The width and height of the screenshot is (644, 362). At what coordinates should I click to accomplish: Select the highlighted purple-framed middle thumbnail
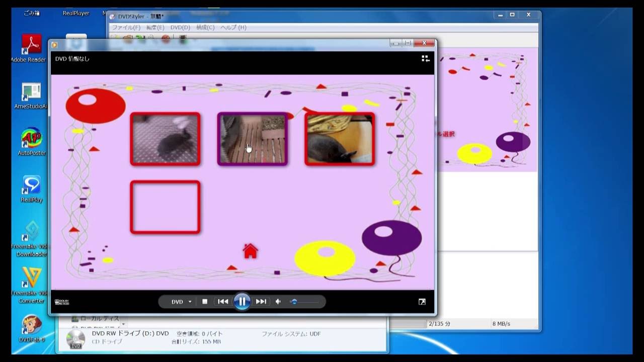point(253,139)
